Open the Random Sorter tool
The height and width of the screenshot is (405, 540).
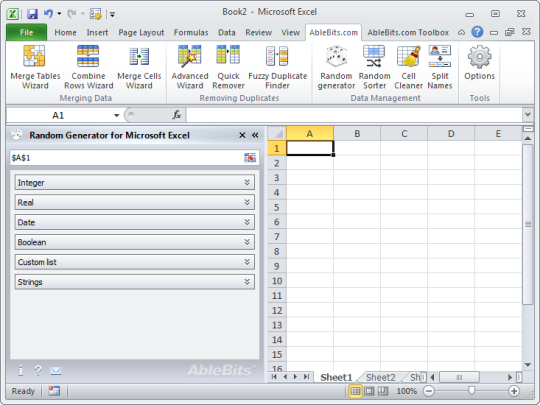click(x=374, y=68)
